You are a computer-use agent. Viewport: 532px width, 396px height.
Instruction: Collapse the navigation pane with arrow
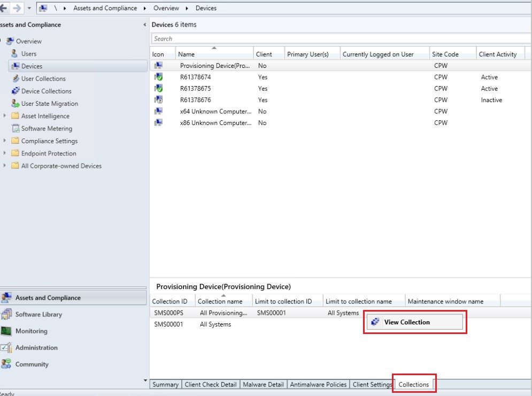(145, 25)
